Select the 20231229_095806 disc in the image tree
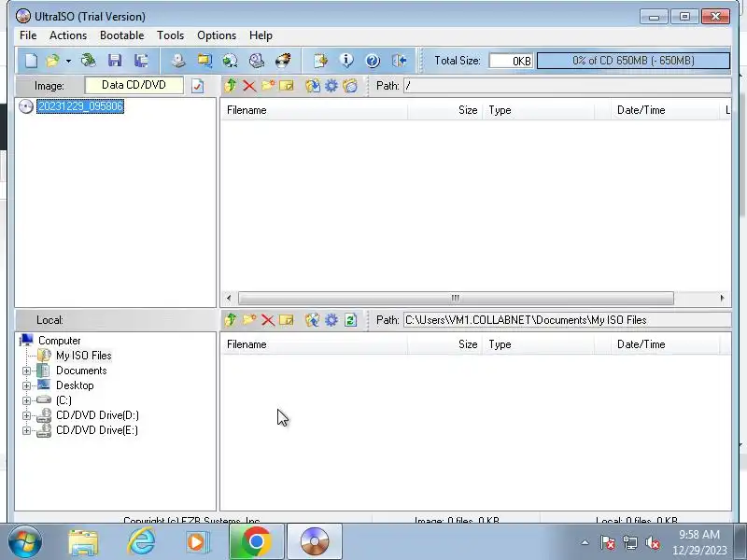The width and height of the screenshot is (747, 560). coord(80,105)
